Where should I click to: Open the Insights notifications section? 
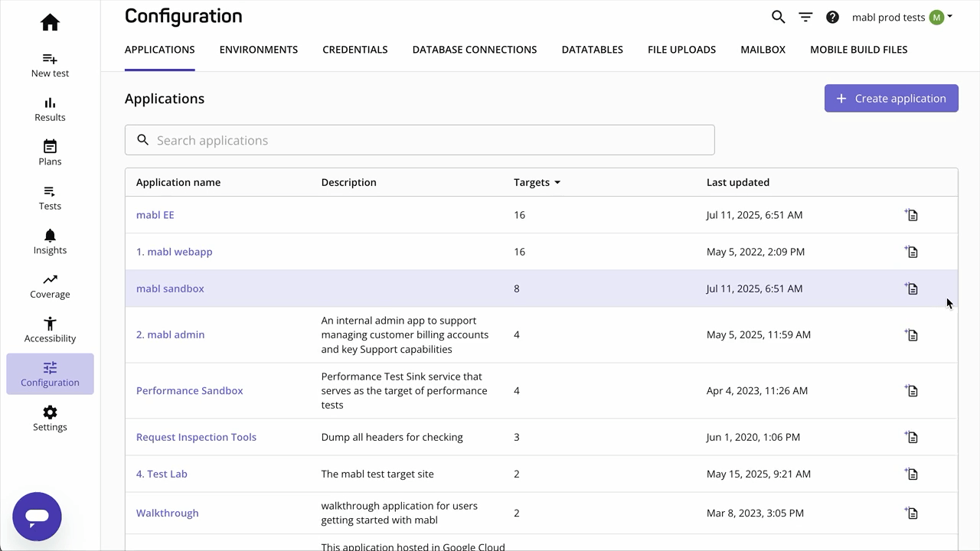(50, 240)
